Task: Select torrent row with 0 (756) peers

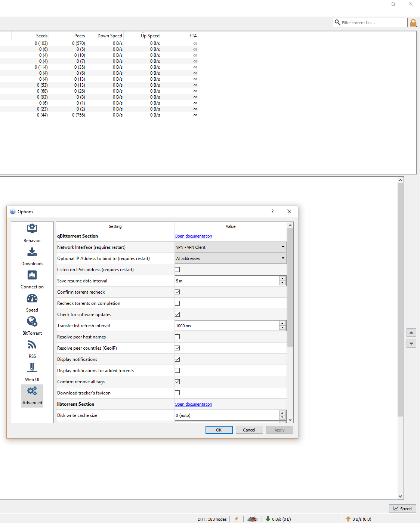Action: pyautogui.click(x=99, y=115)
